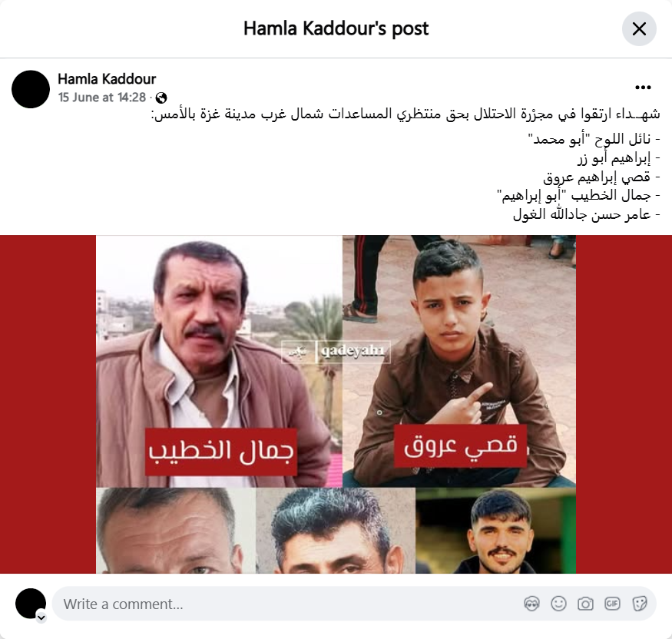Open the sticker picker icon
The image size is (672, 639).
pyautogui.click(x=639, y=604)
